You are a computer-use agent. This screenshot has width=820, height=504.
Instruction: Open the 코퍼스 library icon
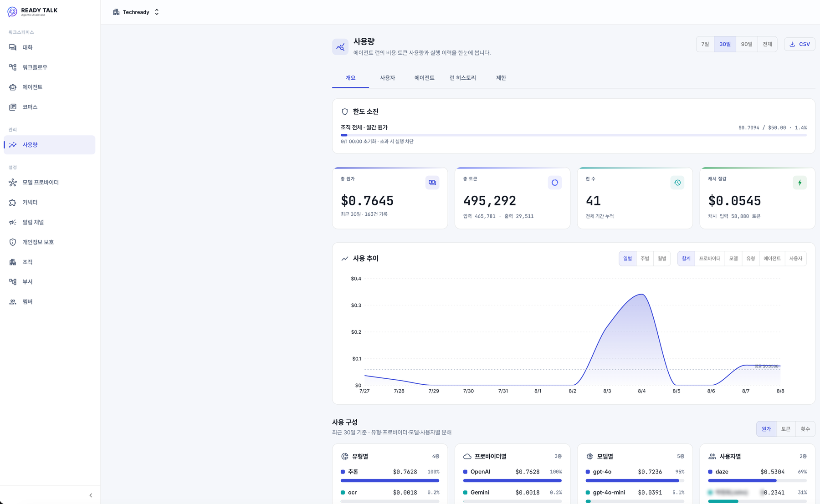[13, 107]
